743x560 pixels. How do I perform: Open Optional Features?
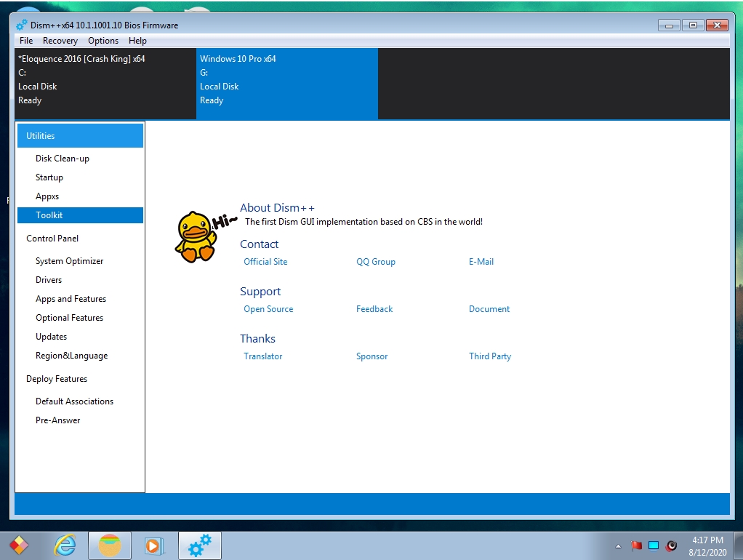tap(69, 318)
